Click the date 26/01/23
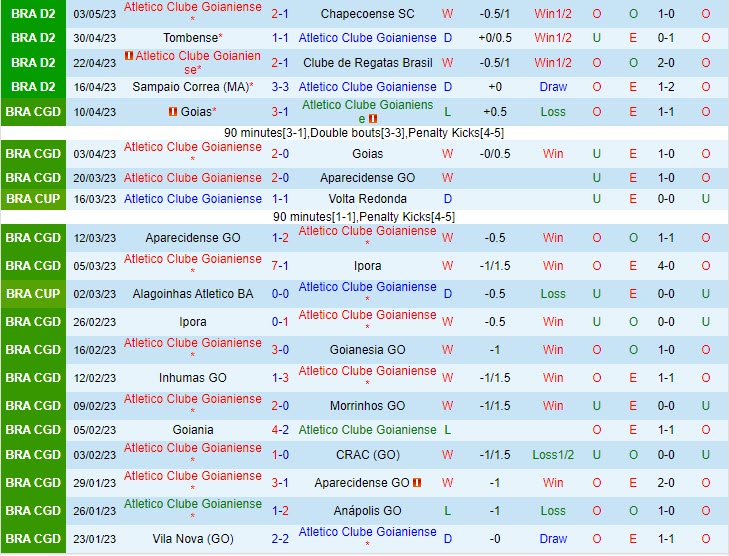 pyautogui.click(x=94, y=511)
